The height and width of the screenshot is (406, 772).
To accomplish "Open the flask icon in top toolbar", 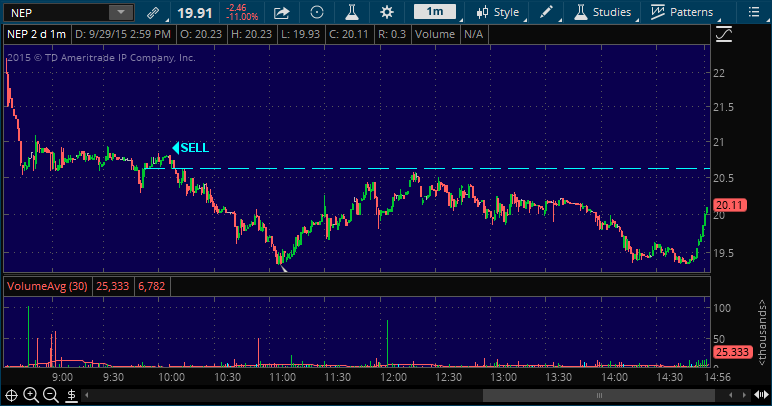I will pos(351,13).
